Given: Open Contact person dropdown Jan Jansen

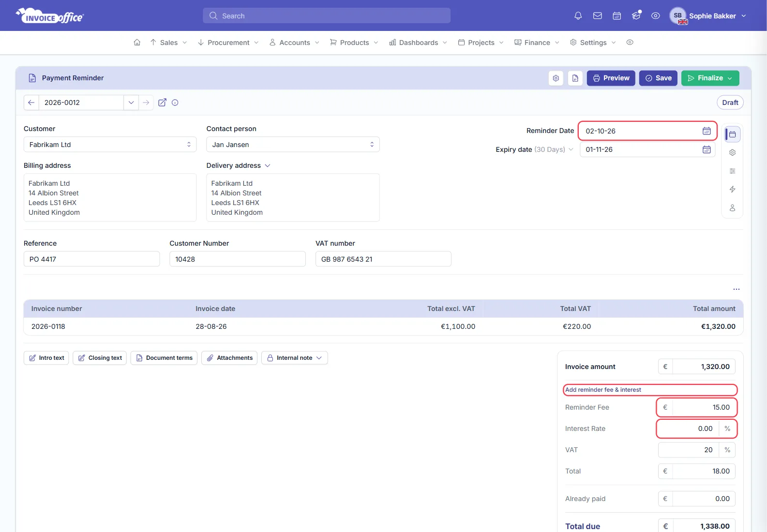Looking at the screenshot, I should [293, 145].
